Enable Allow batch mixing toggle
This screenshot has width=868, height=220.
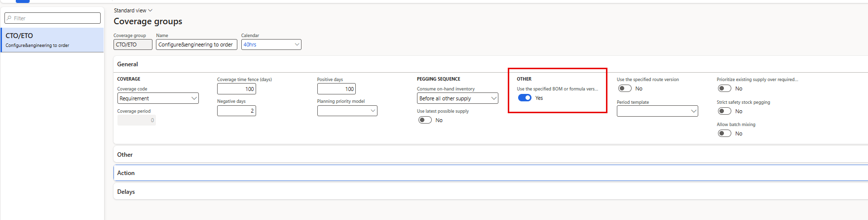point(724,133)
